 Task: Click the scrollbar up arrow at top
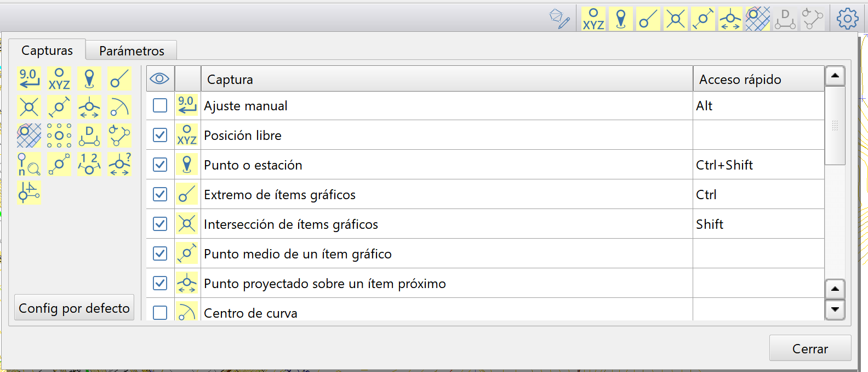[x=835, y=76]
